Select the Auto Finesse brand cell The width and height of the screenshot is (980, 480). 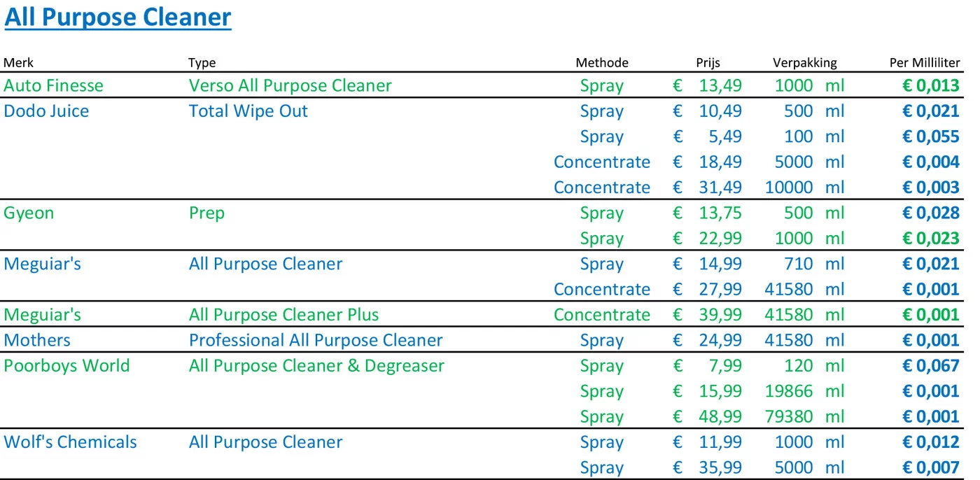53,85
